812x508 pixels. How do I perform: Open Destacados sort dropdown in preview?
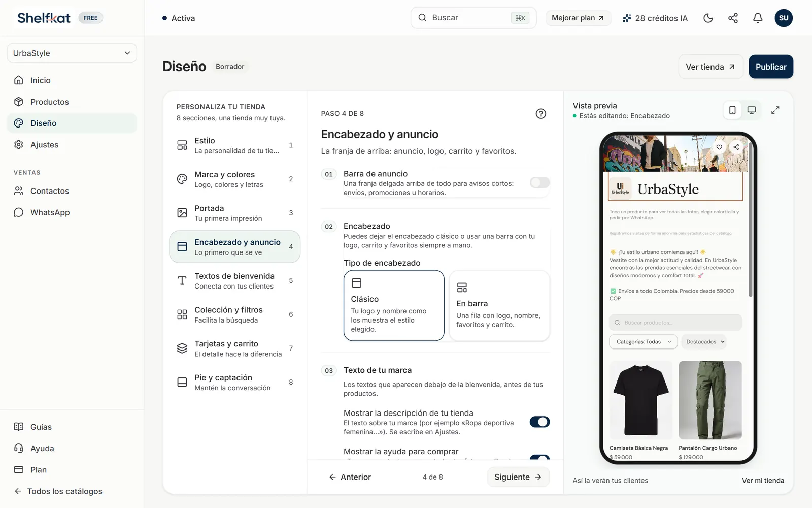704,342
